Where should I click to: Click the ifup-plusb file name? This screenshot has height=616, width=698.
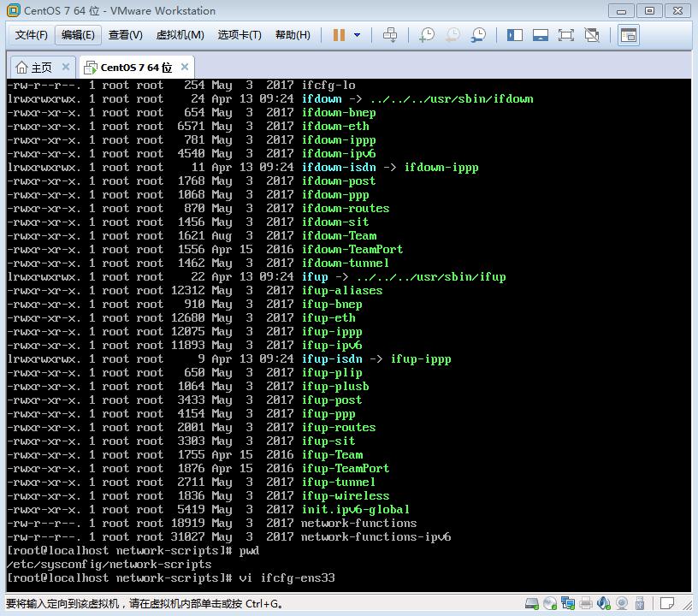tap(335, 387)
